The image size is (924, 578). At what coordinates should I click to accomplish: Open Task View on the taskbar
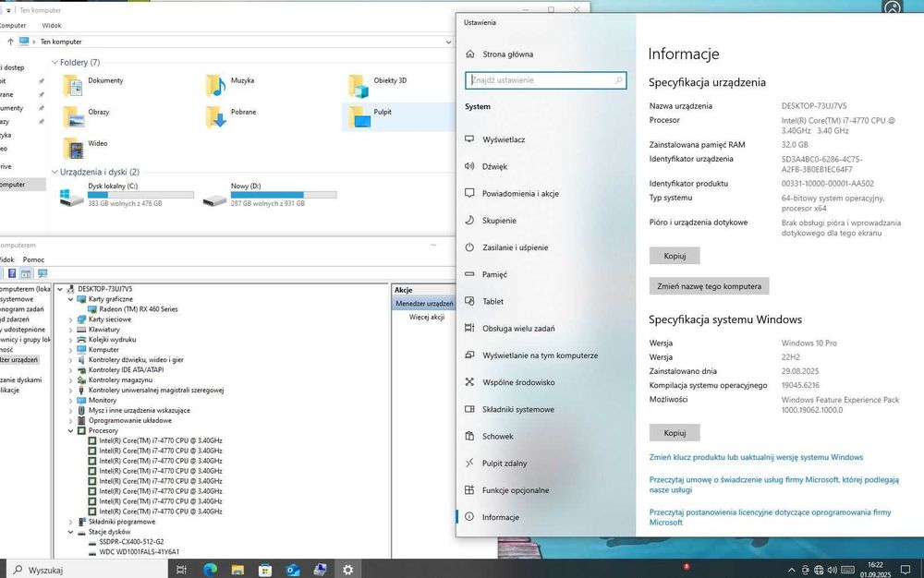coord(181,569)
